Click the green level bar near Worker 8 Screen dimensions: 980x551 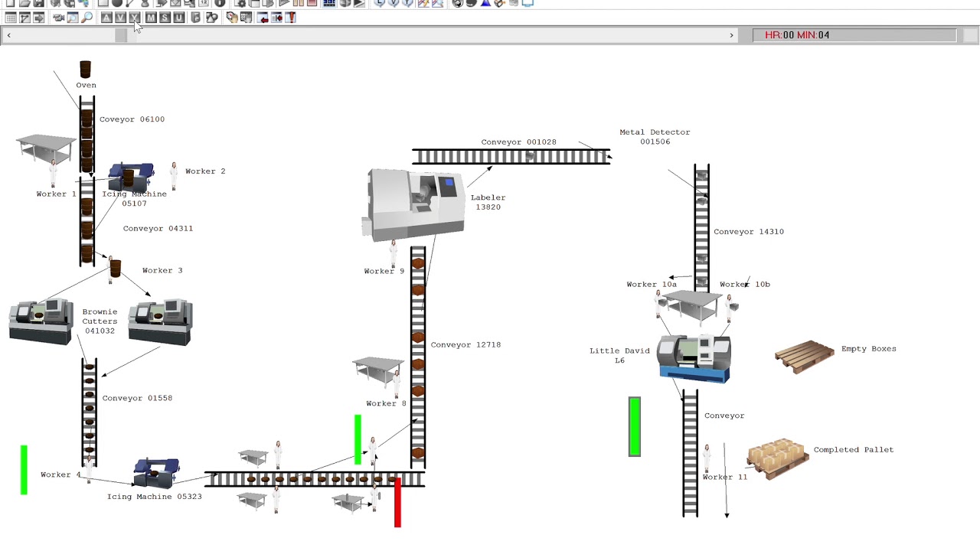pos(358,439)
